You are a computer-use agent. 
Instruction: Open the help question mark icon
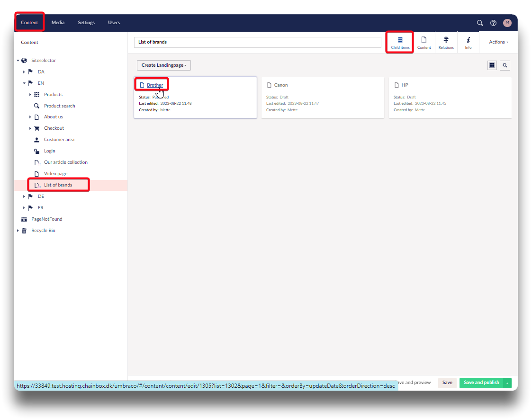493,23
